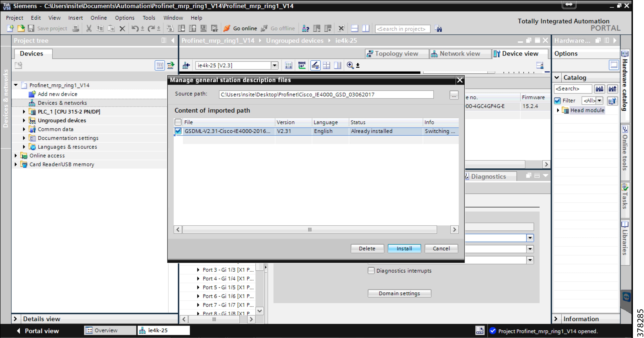Click the source path browse (...) button

pos(454,95)
